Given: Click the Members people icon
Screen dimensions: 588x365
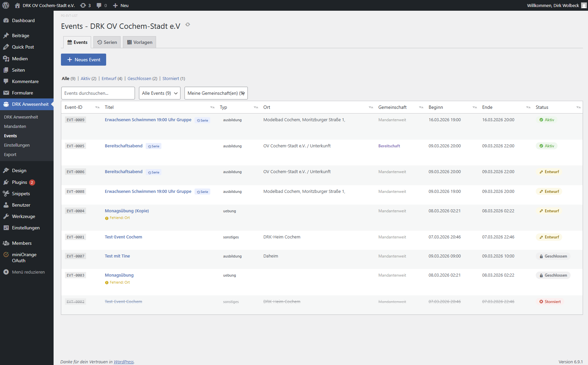Looking at the screenshot, I should tap(6, 243).
